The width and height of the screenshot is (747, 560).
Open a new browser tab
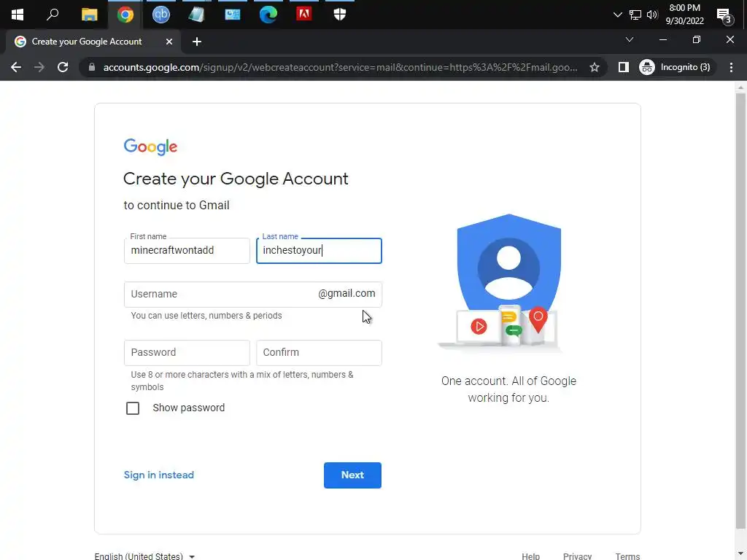point(197,42)
